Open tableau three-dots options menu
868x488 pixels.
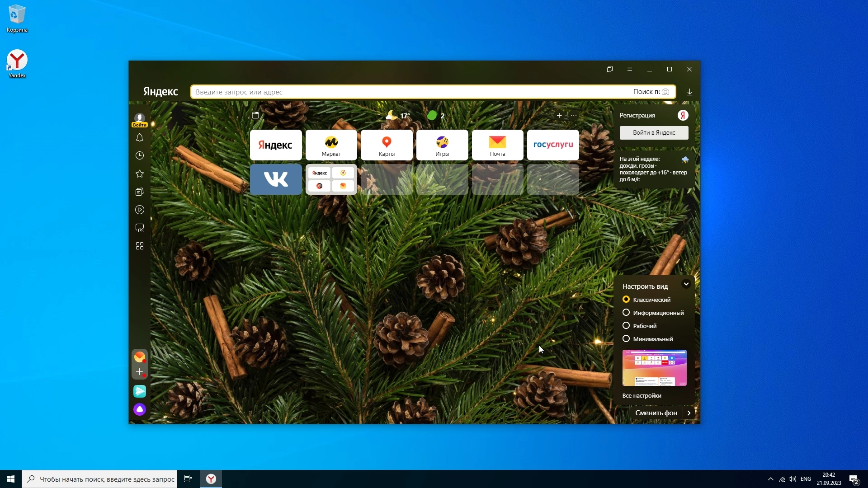pos(574,115)
